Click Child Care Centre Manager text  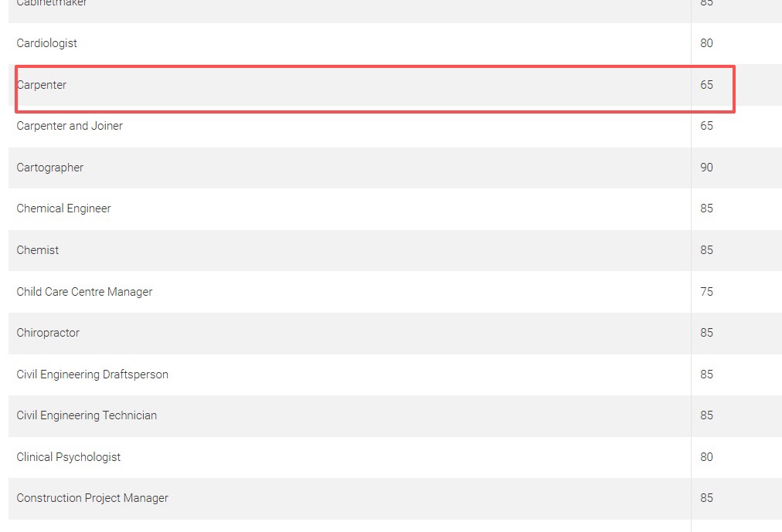(x=84, y=291)
